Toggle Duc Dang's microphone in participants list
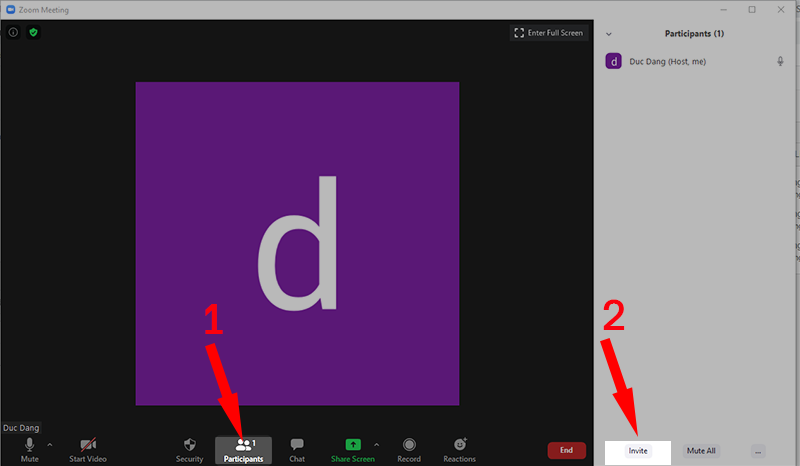Screen dimensions: 800x466 click(x=780, y=61)
